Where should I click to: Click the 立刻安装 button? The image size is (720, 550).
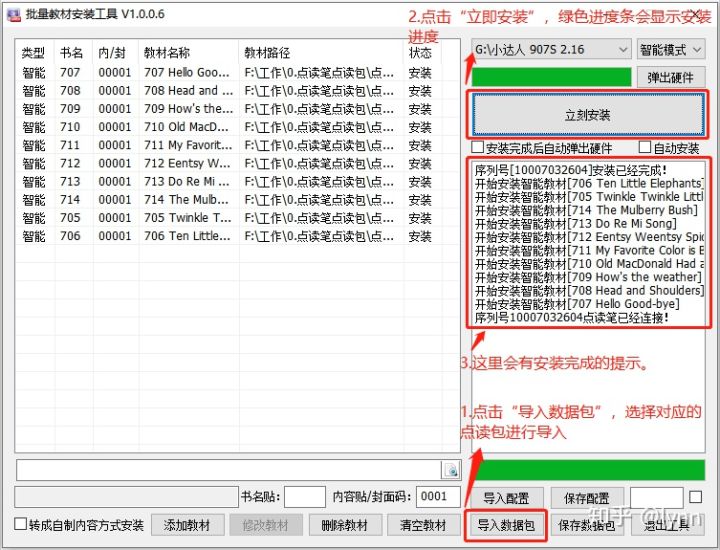587,115
